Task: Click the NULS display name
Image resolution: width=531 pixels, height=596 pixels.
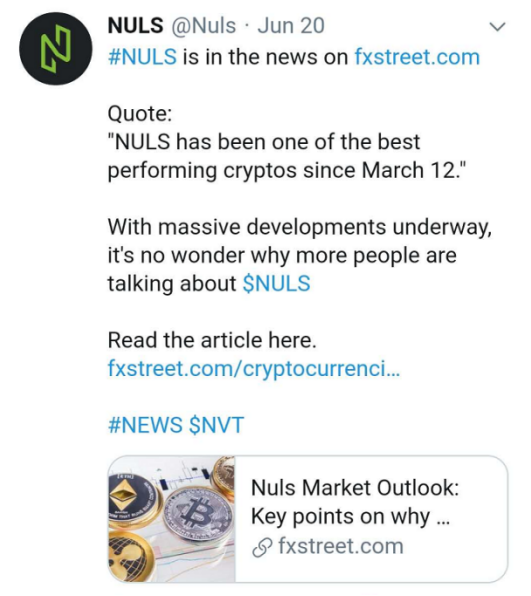Action: click(136, 25)
